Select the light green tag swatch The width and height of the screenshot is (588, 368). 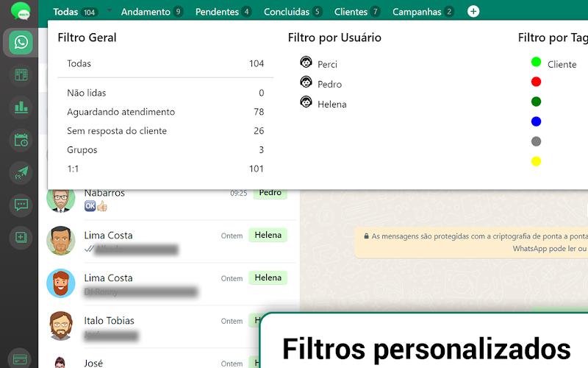[537, 62]
